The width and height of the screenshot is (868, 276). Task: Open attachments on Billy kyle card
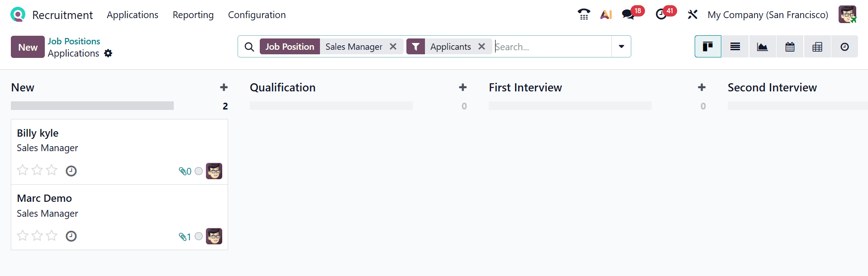click(185, 171)
